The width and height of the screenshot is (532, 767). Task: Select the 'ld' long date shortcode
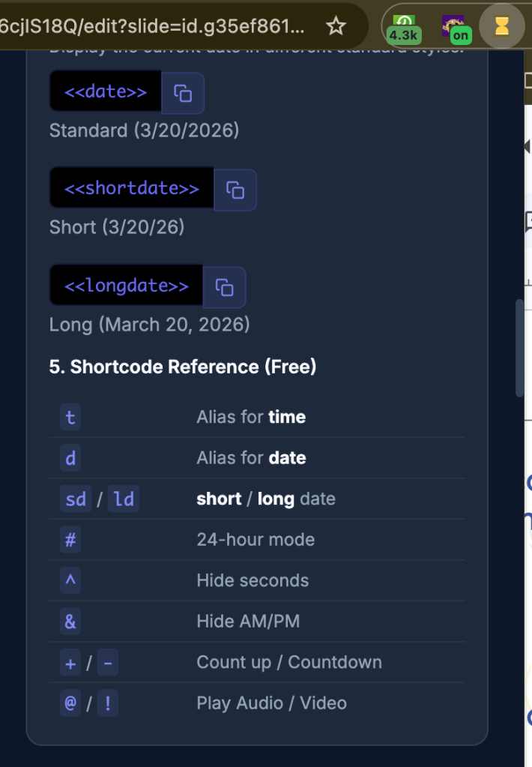click(124, 499)
